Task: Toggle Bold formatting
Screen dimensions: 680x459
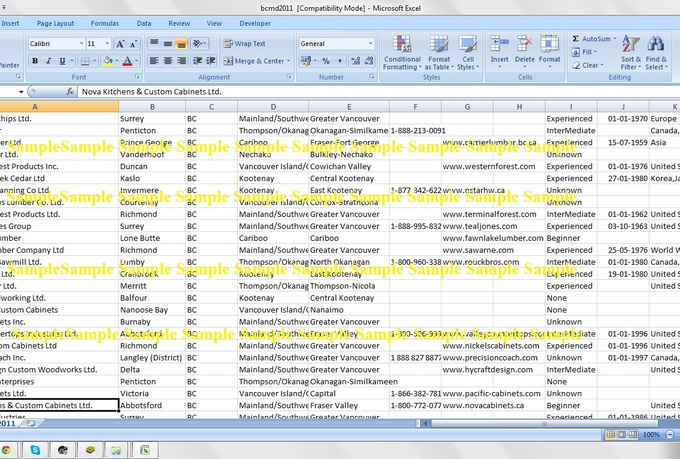Action: pyautogui.click(x=34, y=61)
